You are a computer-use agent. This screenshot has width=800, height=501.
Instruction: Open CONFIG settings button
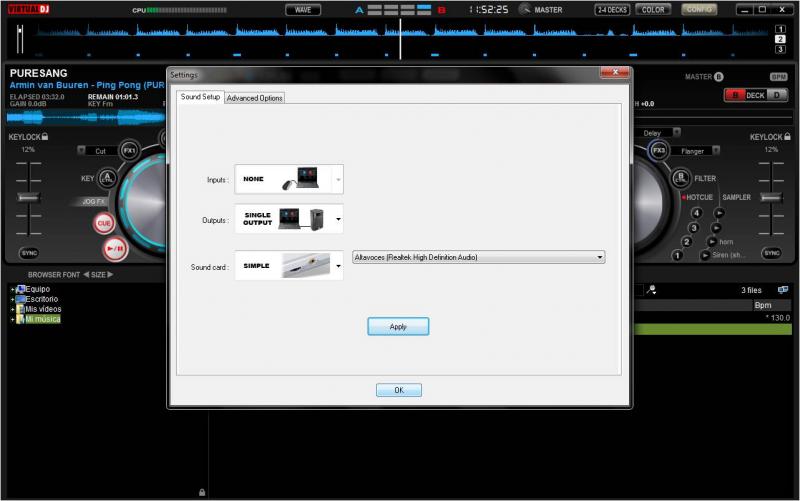[699, 10]
